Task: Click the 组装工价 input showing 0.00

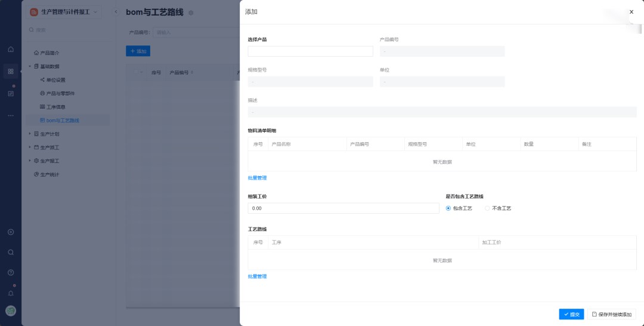Action: (x=343, y=208)
